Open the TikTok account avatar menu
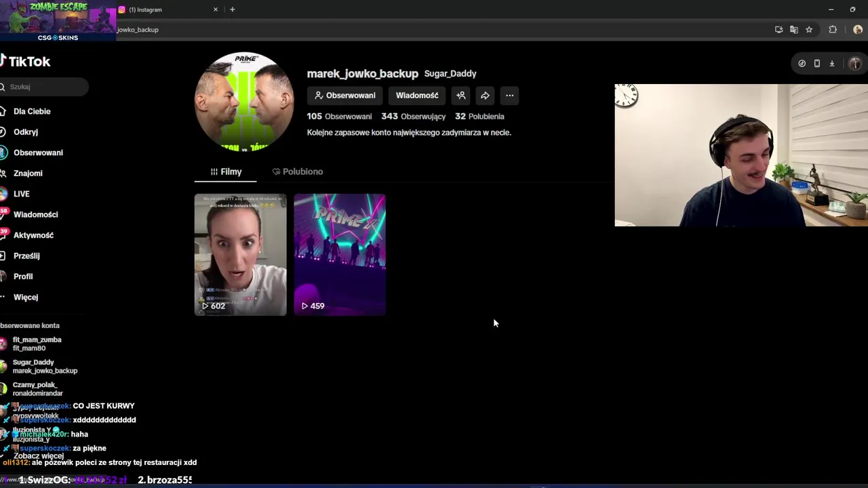 pyautogui.click(x=854, y=64)
